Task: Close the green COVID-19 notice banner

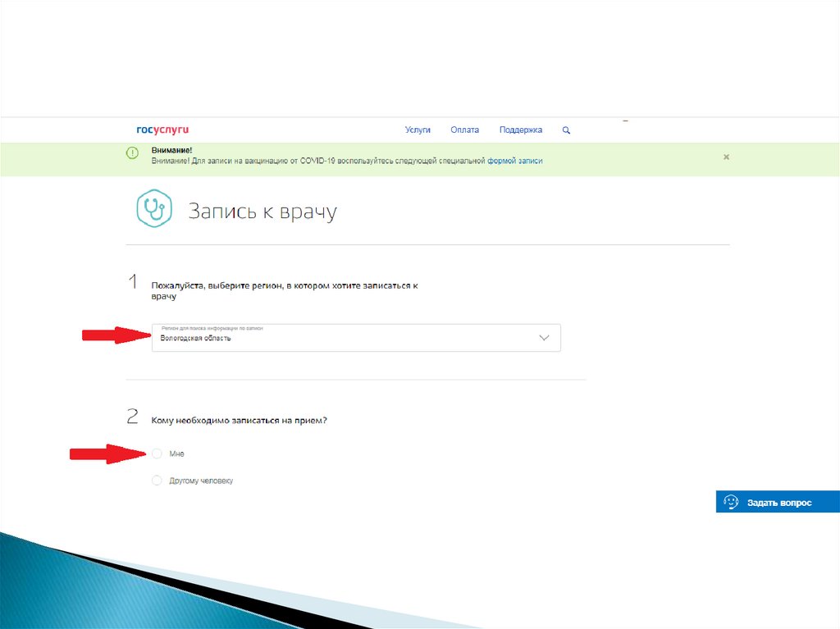Action: click(727, 157)
